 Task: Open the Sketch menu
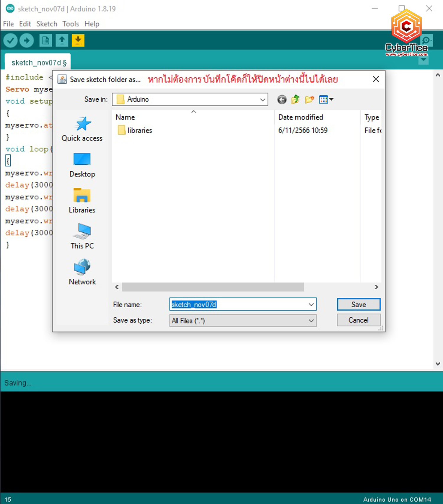click(x=47, y=24)
